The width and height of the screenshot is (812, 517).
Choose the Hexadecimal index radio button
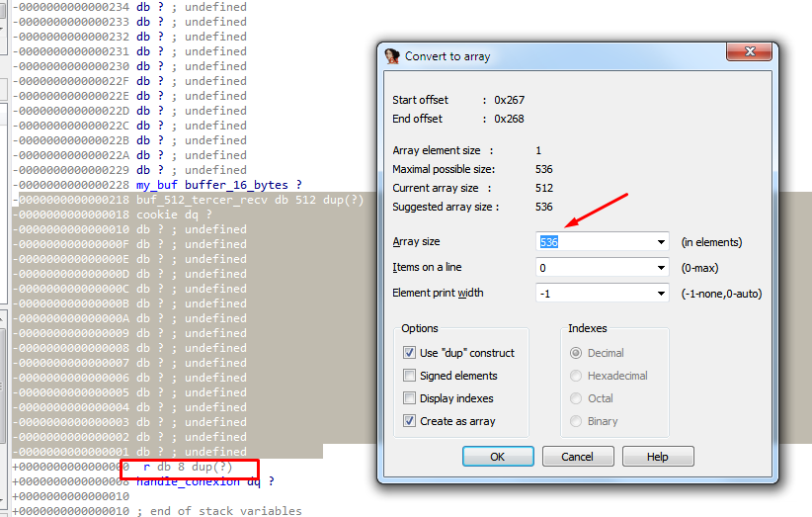point(576,376)
